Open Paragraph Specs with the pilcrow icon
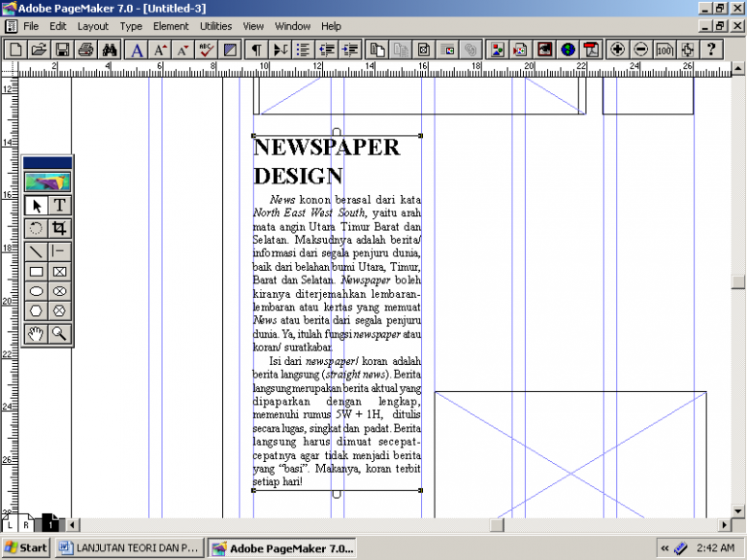747x560 pixels. [x=257, y=49]
